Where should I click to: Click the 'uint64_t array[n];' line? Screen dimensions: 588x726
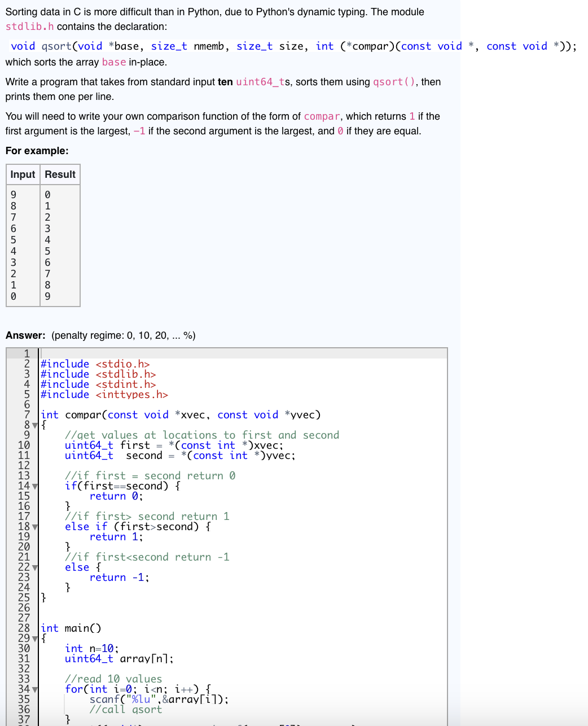(119, 659)
